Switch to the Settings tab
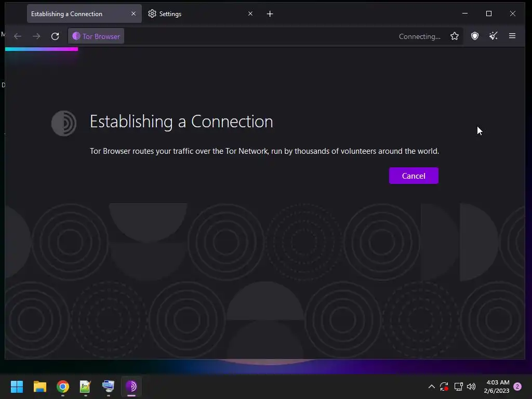Screen dimensions: 532x399 pos(201,14)
